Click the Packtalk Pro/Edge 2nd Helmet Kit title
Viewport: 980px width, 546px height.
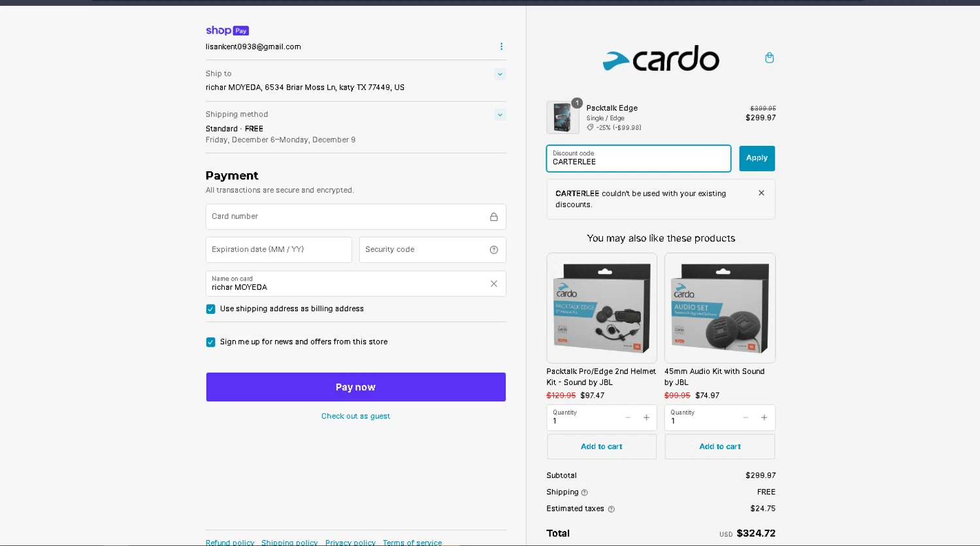click(x=601, y=377)
